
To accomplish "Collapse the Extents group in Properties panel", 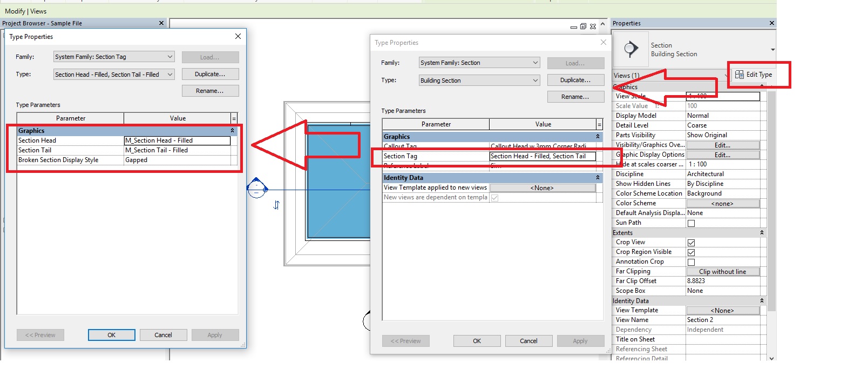I will 762,233.
